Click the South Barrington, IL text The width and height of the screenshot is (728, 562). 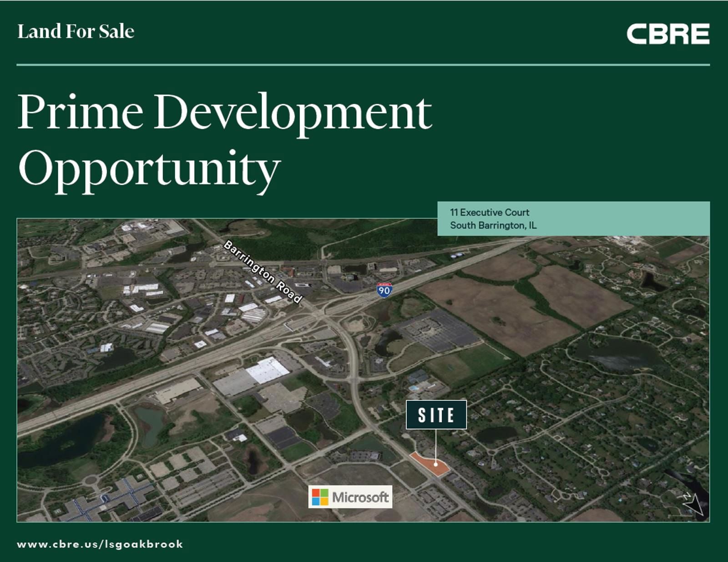[x=493, y=225]
